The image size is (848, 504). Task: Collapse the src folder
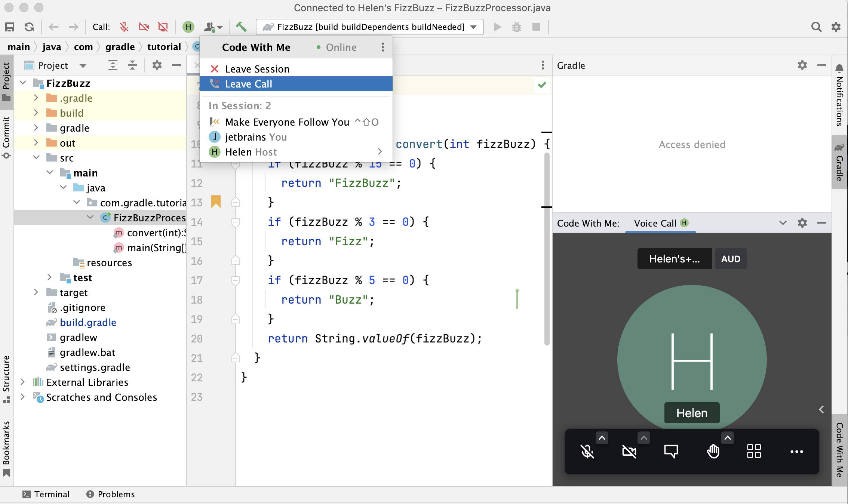click(36, 157)
